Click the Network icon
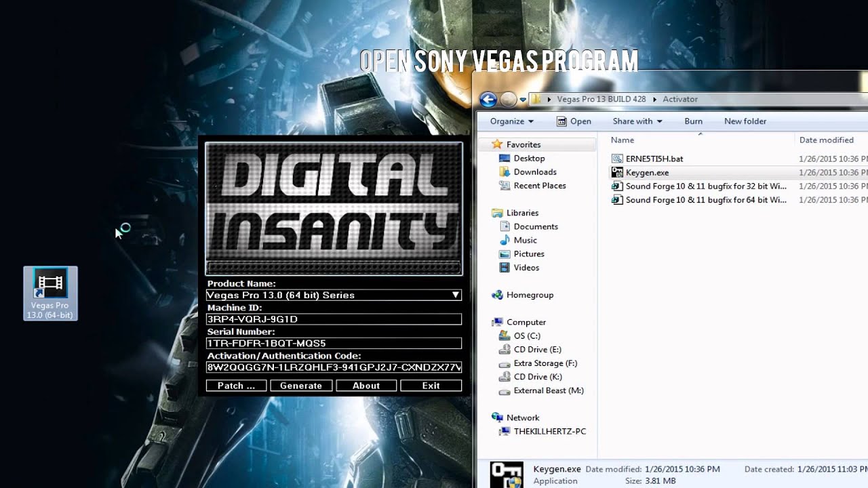Viewport: 868px width, 488px height. coord(497,418)
